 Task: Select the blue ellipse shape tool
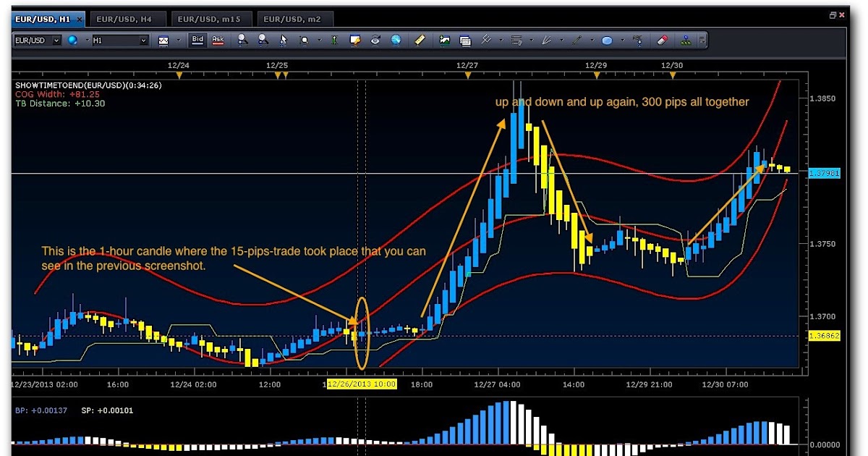coord(608,41)
